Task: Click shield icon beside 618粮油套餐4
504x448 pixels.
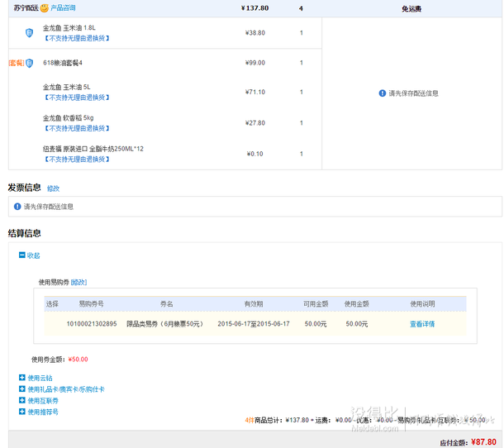Action: tap(29, 63)
